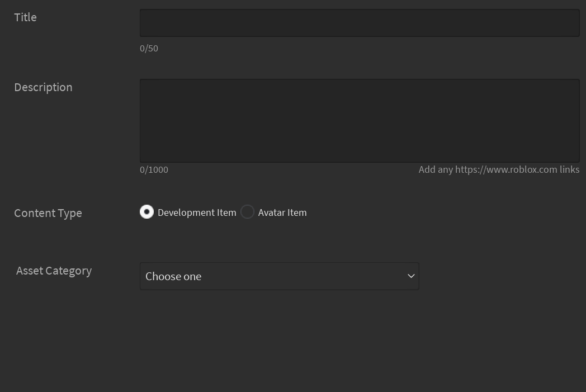586x392 pixels.
Task: Open the Asset Category 'Choose one' dropdown
Action: pos(279,276)
